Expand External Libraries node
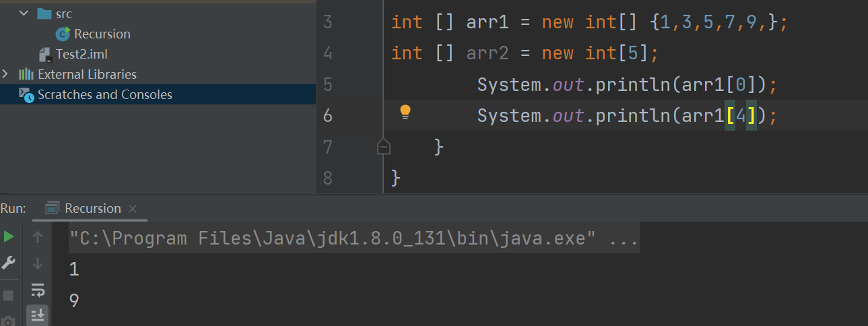868x326 pixels. click(5, 74)
